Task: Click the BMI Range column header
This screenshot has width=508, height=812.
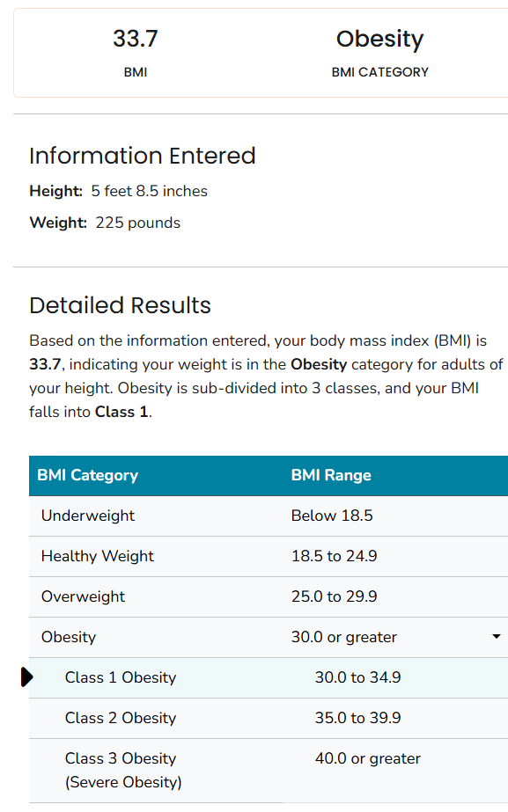Action: 331,475
